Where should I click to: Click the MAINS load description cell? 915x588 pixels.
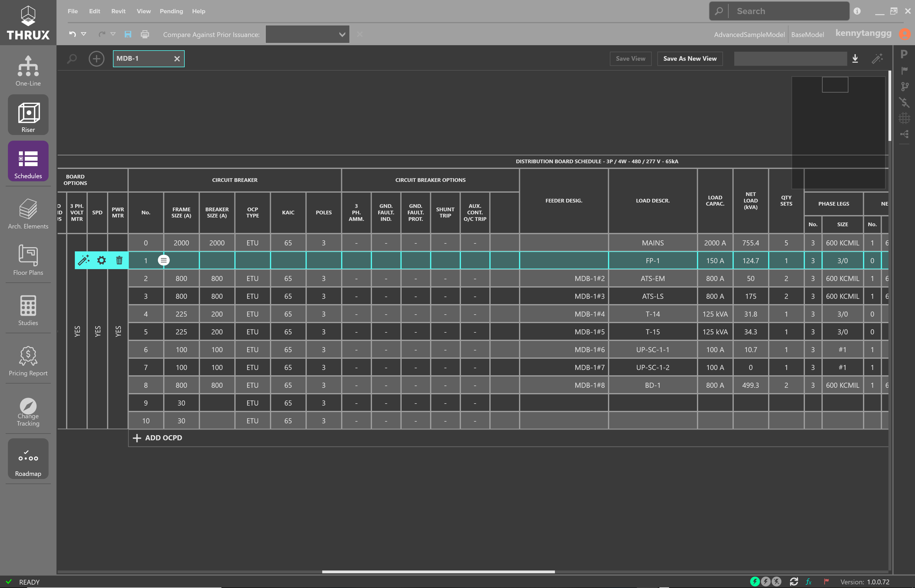click(652, 243)
